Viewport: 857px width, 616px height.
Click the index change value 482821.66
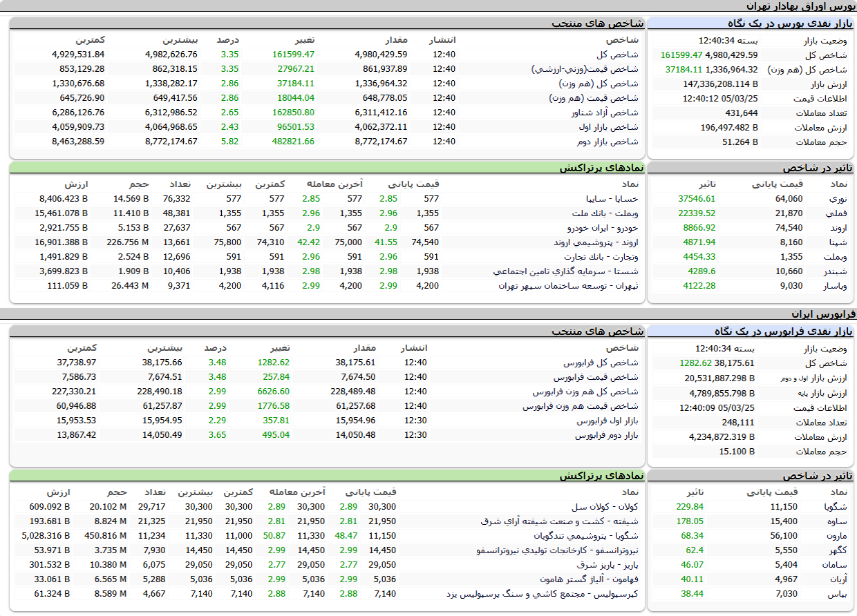[294, 142]
